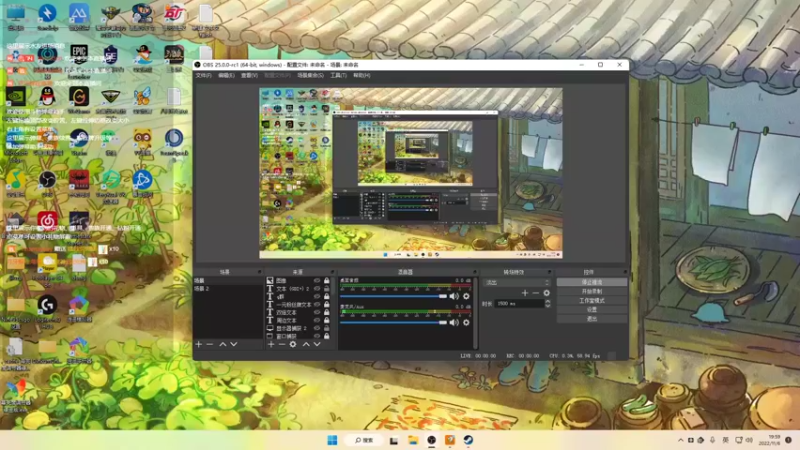Pop out Scene Transitions dock with header button
800x450 pixels.
click(549, 272)
